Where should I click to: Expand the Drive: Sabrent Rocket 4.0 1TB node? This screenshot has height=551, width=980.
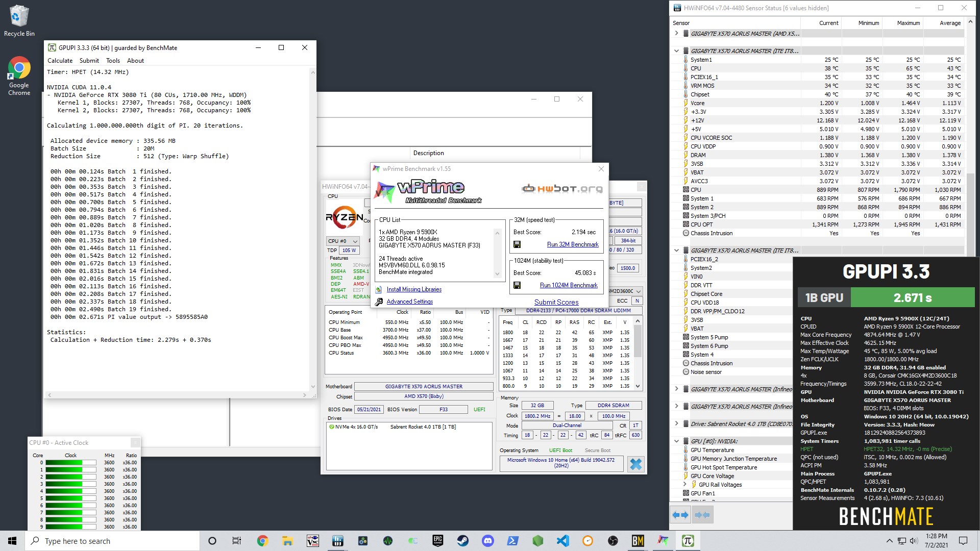coord(677,423)
